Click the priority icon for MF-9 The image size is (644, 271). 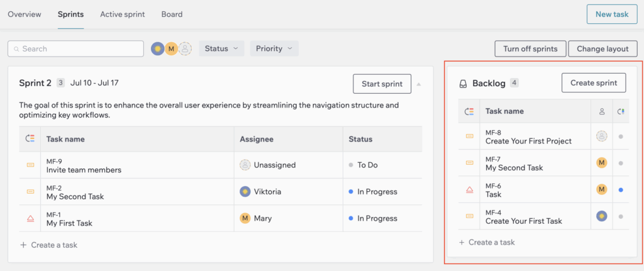[30, 165]
